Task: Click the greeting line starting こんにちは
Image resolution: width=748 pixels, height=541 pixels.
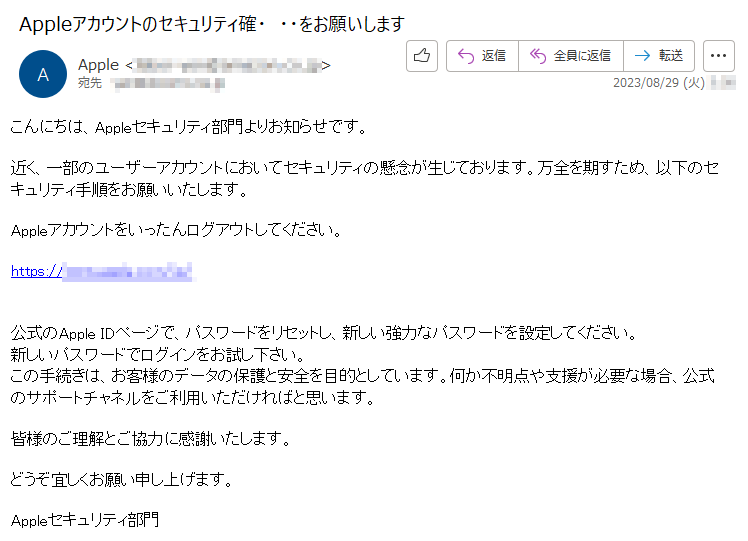Action: coord(188,127)
